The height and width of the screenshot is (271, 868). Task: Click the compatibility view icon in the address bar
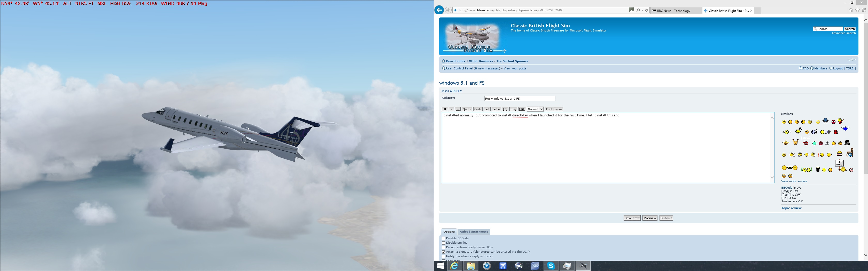[631, 10]
